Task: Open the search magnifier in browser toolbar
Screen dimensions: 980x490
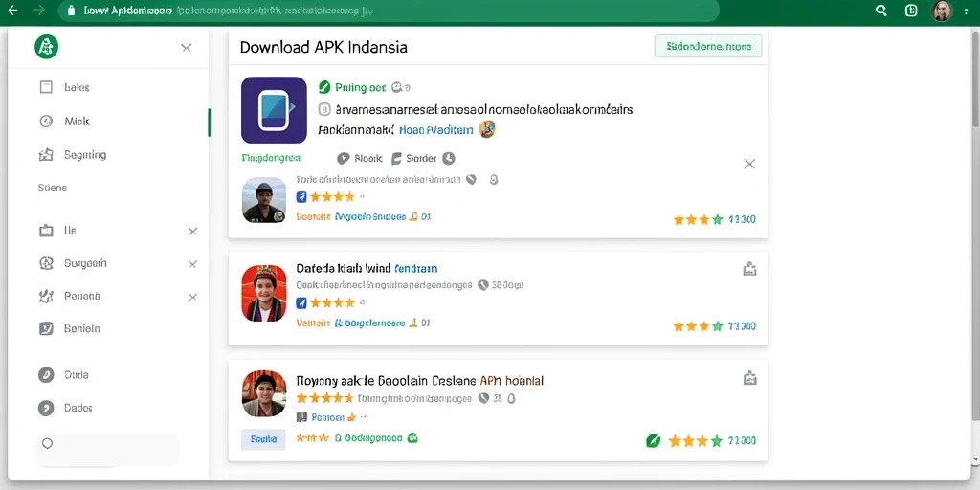Action: pyautogui.click(x=881, y=10)
